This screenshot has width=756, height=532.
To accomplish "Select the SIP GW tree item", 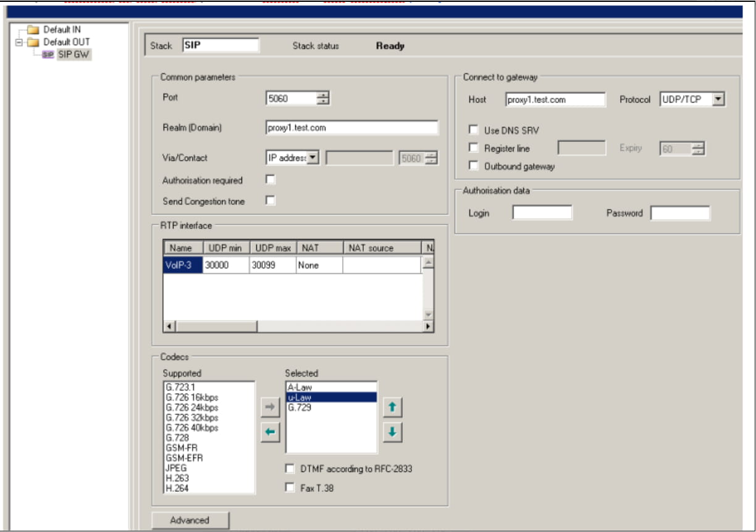I will [74, 54].
